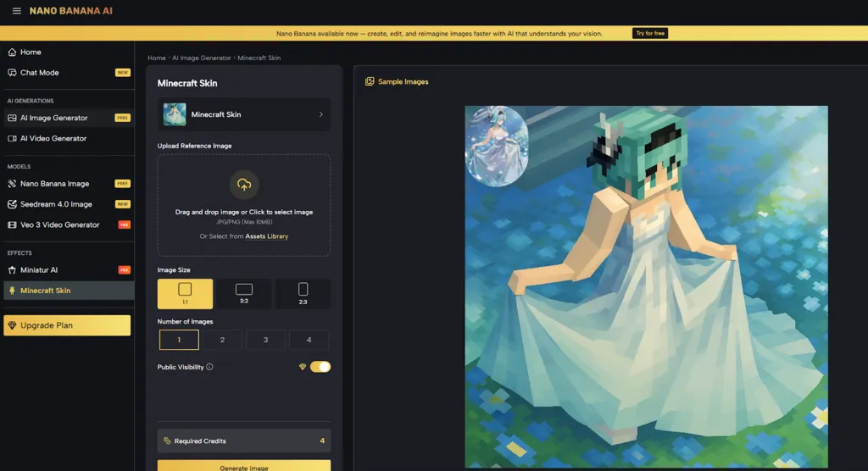
Task: Open the hamburger menu icon
Action: (17, 10)
